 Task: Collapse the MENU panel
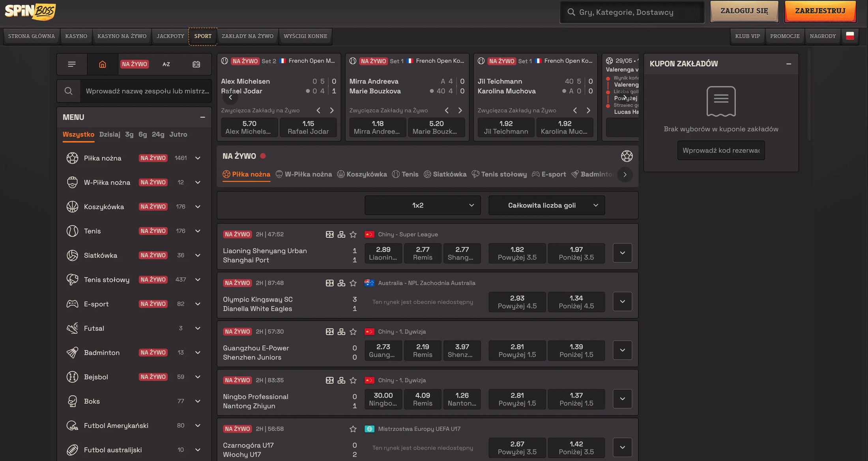(x=202, y=117)
